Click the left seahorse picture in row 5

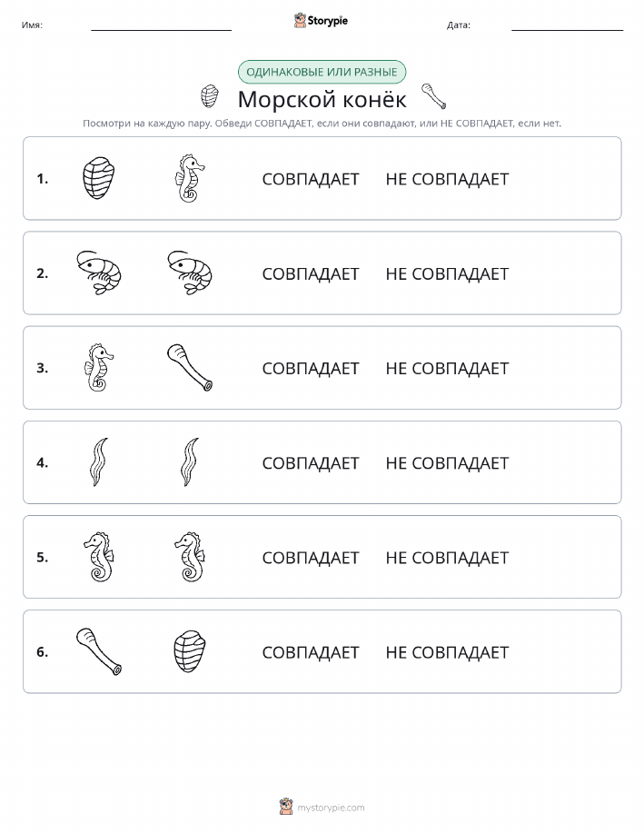pyautogui.click(x=99, y=556)
